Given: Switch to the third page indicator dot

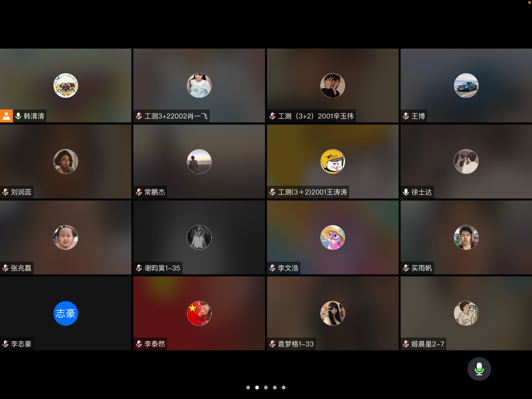Looking at the screenshot, I should (266, 388).
